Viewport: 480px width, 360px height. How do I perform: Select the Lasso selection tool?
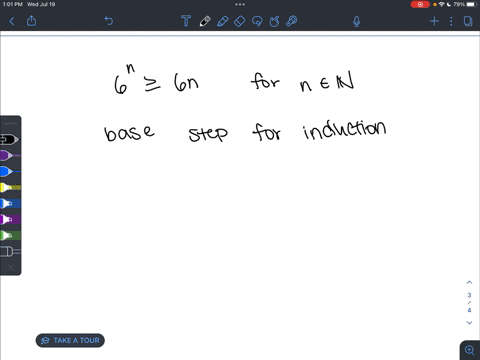click(257, 21)
